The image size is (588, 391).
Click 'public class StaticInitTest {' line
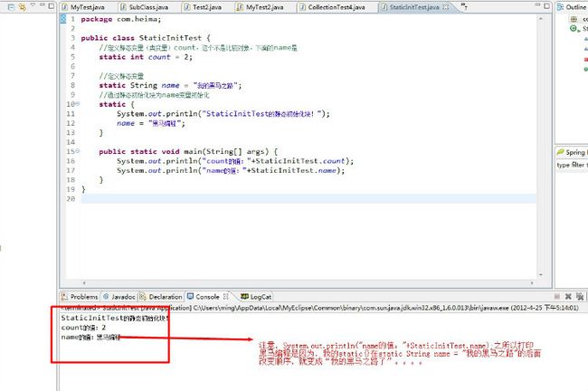146,38
